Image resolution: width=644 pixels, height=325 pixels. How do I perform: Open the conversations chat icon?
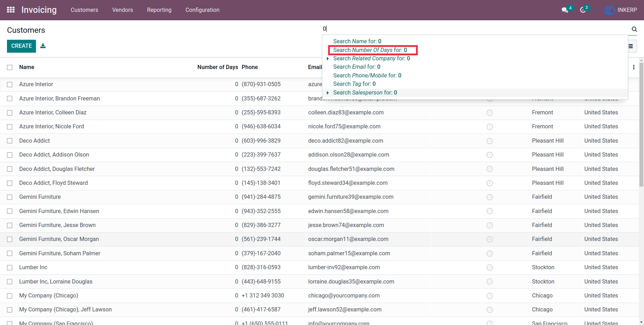tap(565, 10)
